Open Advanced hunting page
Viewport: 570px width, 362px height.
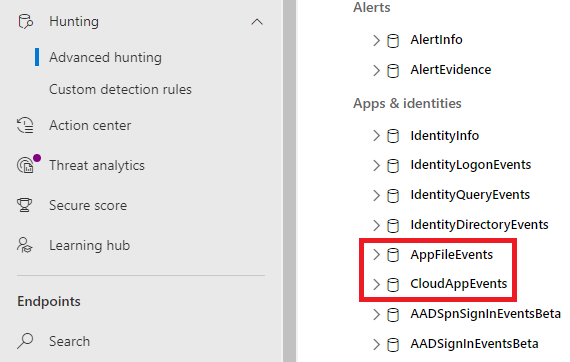tap(105, 57)
